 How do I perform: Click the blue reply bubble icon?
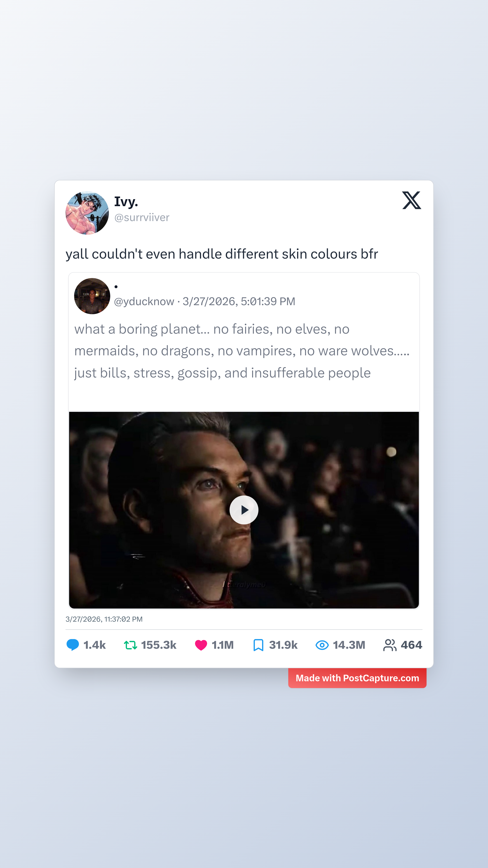(x=72, y=645)
